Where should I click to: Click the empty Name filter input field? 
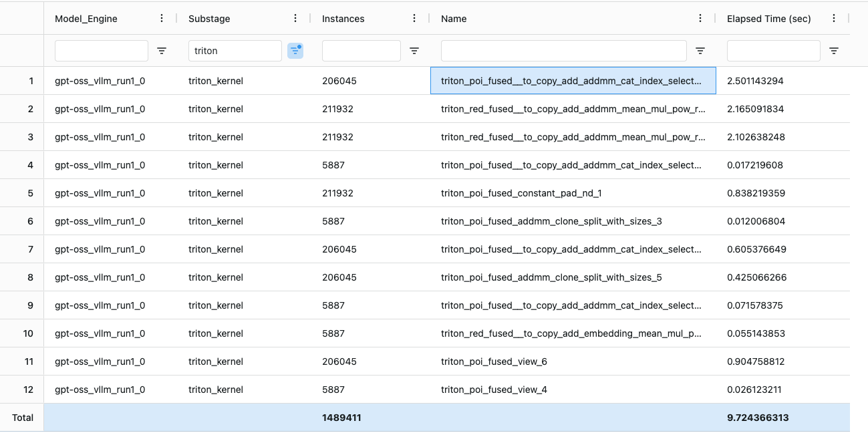pyautogui.click(x=563, y=50)
